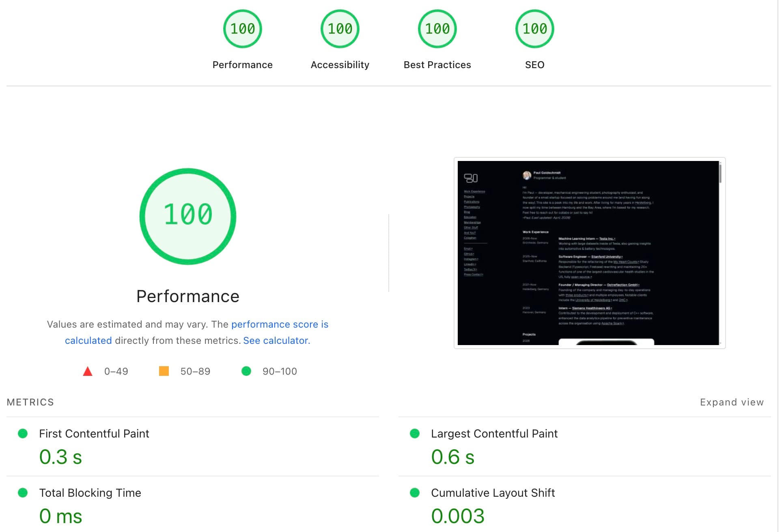Jump to the SEO category label

[534, 65]
